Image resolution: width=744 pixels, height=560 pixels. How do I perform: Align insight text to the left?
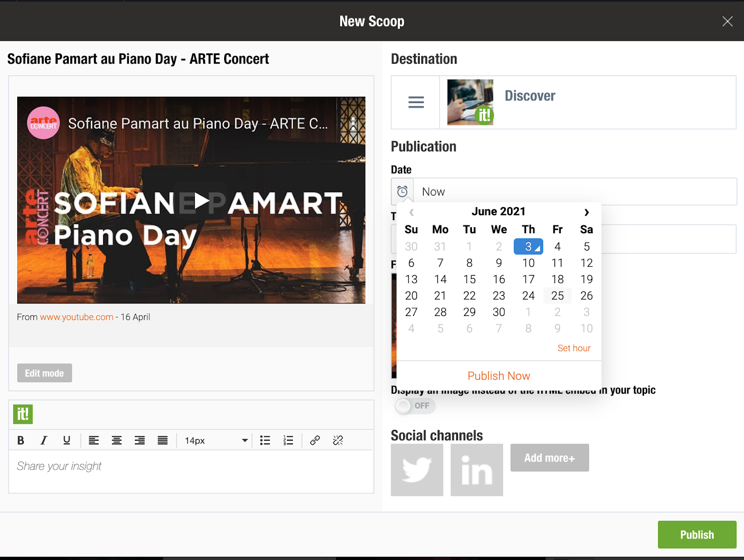pyautogui.click(x=93, y=440)
